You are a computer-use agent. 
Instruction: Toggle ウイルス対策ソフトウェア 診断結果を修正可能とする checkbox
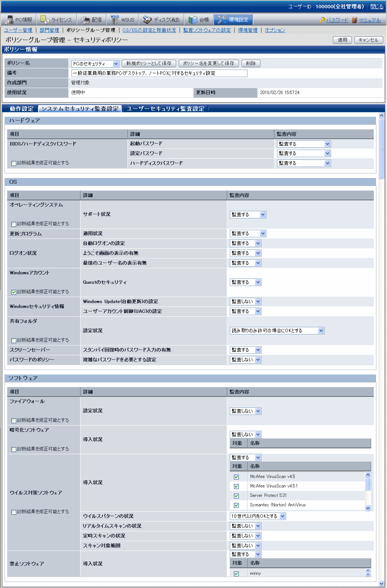[14, 512]
